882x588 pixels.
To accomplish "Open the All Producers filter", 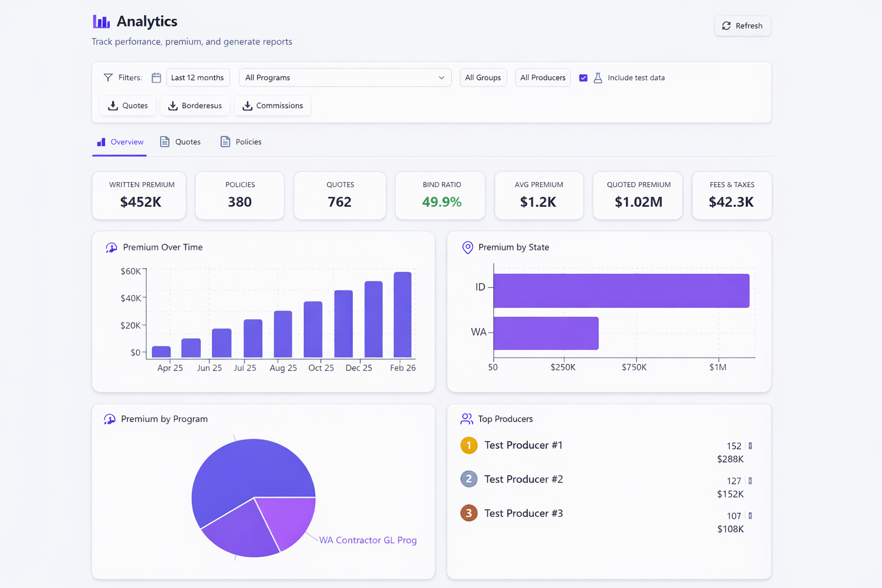I will 543,78.
